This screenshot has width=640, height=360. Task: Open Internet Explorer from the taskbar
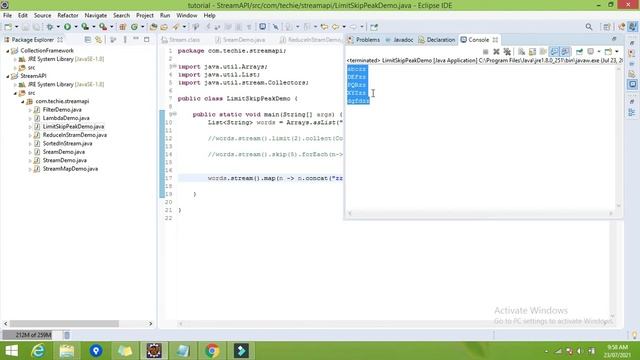tap(38, 351)
